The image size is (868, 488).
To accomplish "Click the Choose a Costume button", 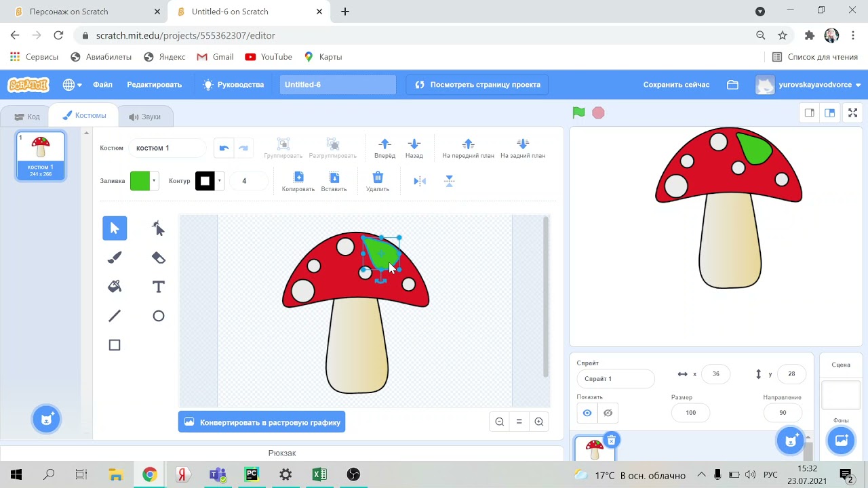I will click(46, 419).
